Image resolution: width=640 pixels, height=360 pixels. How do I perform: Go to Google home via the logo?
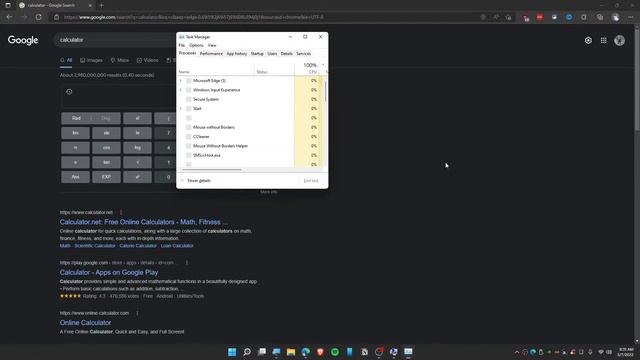click(23, 40)
